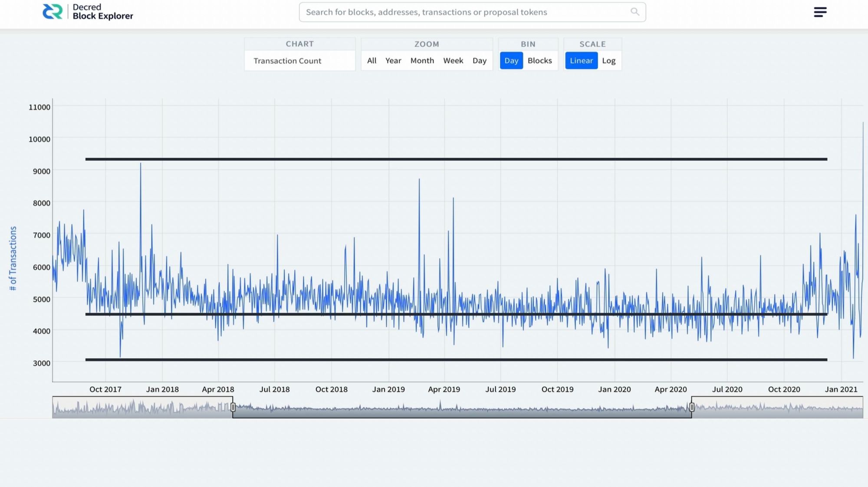The image size is (868, 487).
Task: Click the 'Apr 2019' x-axis label
Action: pyautogui.click(x=444, y=389)
